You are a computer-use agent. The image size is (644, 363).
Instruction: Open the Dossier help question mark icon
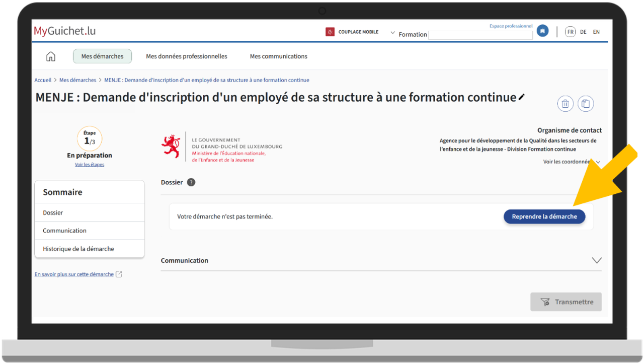191,182
